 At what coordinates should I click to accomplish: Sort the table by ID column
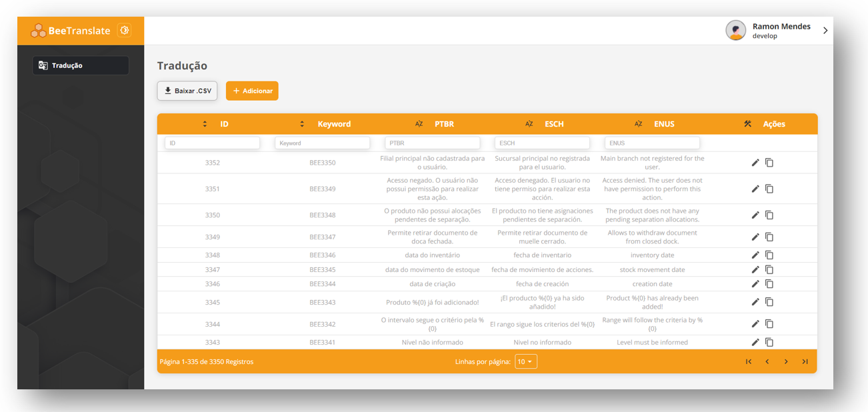205,124
